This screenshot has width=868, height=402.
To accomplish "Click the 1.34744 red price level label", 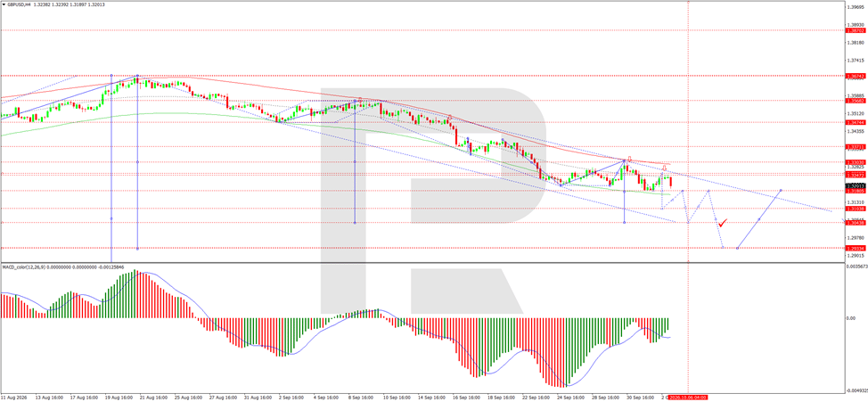I will click(856, 122).
